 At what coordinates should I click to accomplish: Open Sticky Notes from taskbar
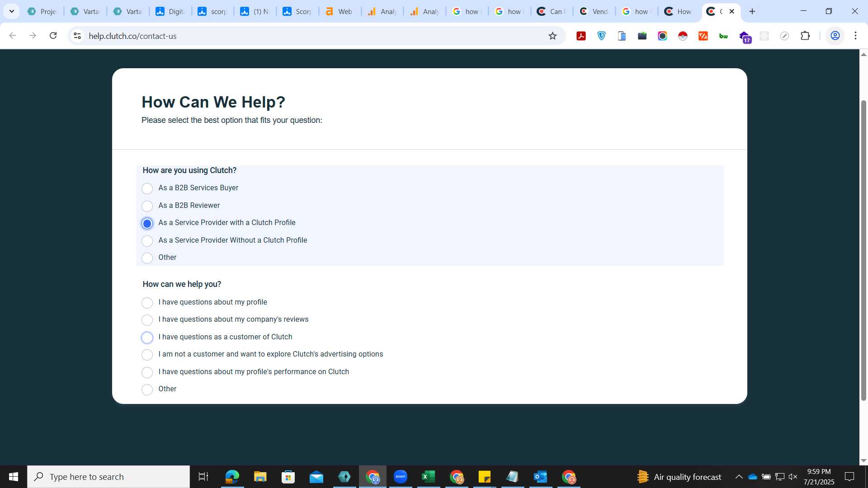click(x=485, y=477)
